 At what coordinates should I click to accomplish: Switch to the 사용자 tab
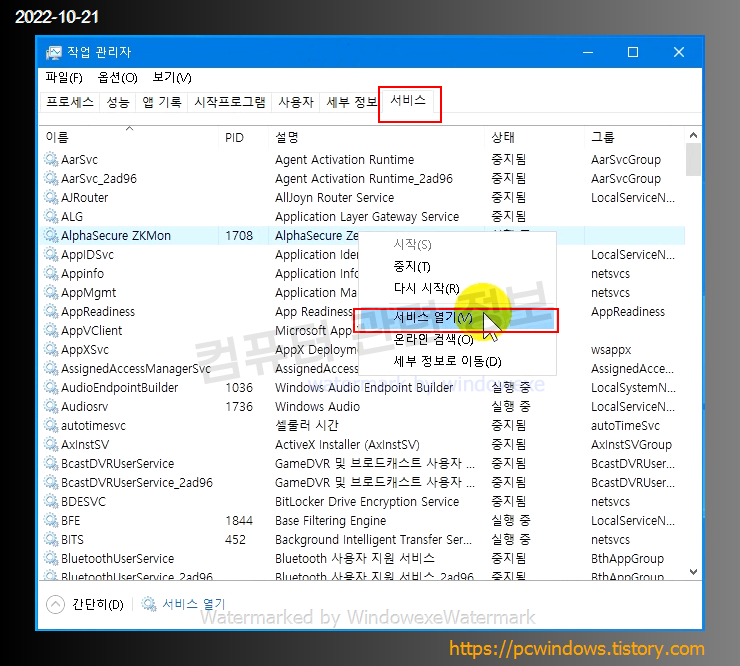click(296, 102)
